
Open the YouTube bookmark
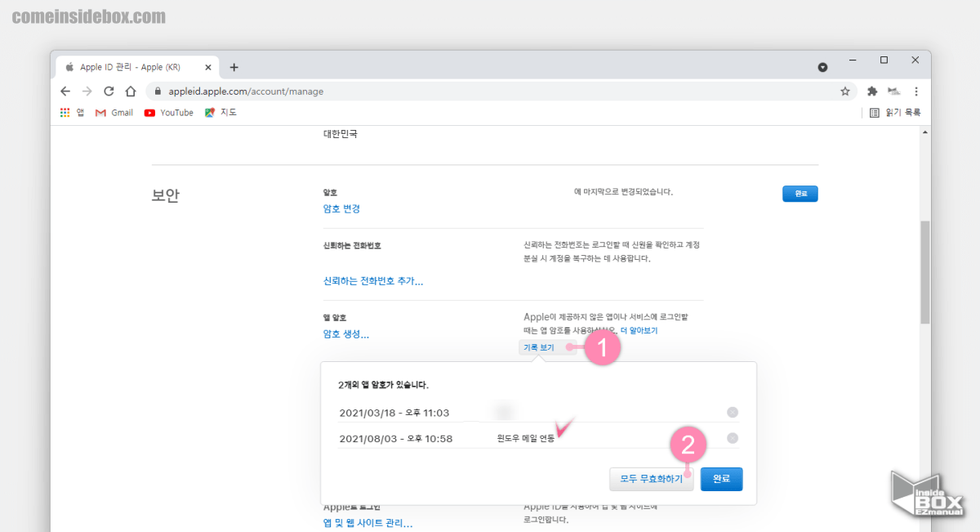[169, 113]
